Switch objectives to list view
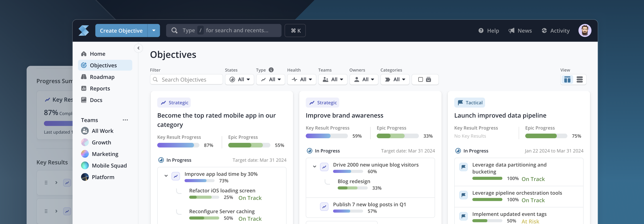This screenshot has width=644, height=224. [579, 79]
